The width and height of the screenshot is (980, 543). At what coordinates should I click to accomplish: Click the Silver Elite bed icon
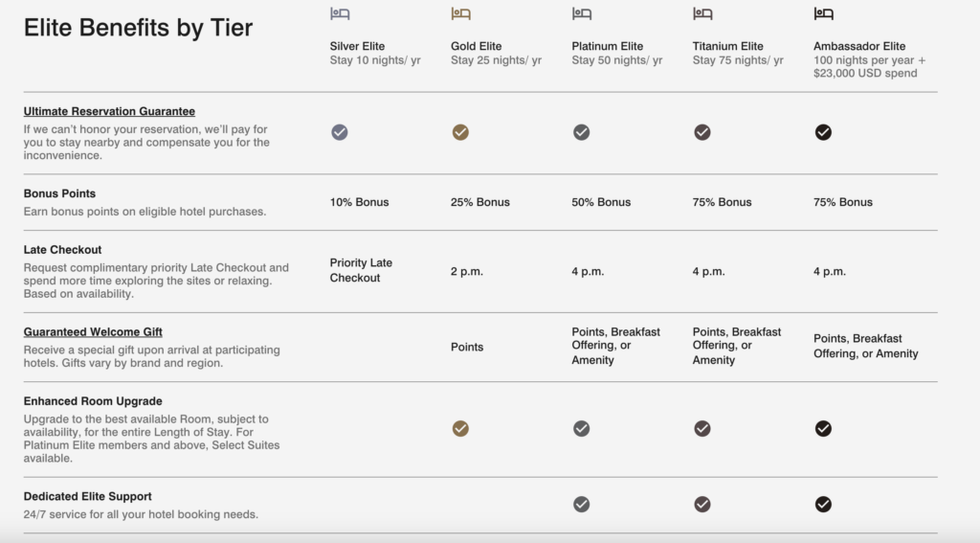(340, 13)
